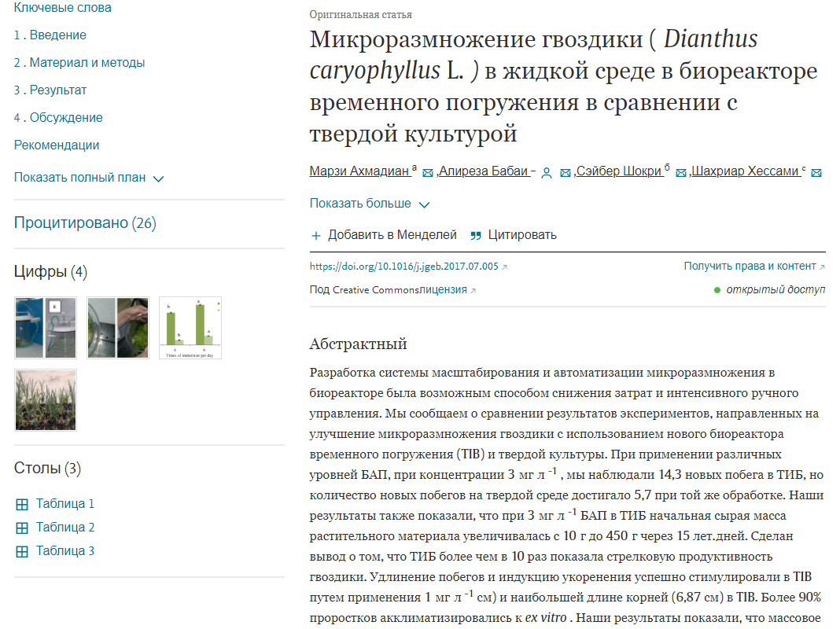Go to 3. Результат section
840x629 pixels.
click(x=50, y=90)
